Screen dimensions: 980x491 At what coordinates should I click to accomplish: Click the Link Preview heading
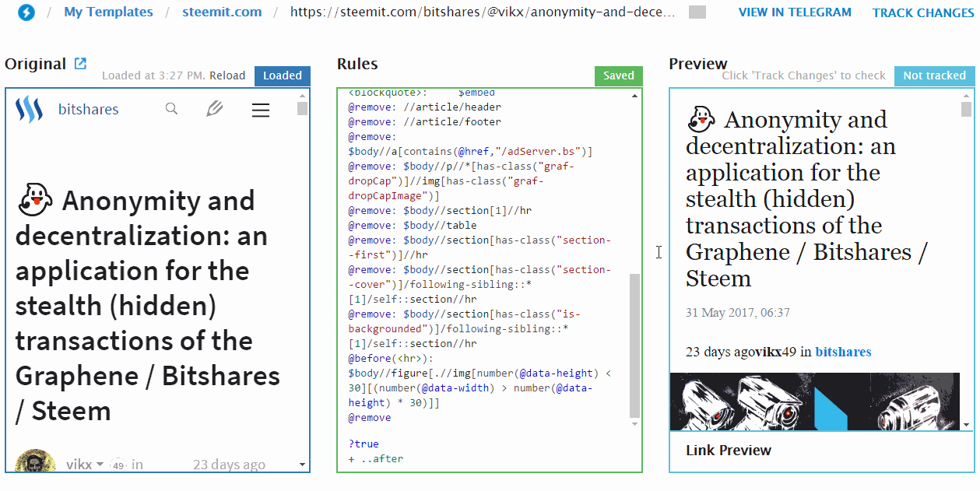(x=729, y=450)
